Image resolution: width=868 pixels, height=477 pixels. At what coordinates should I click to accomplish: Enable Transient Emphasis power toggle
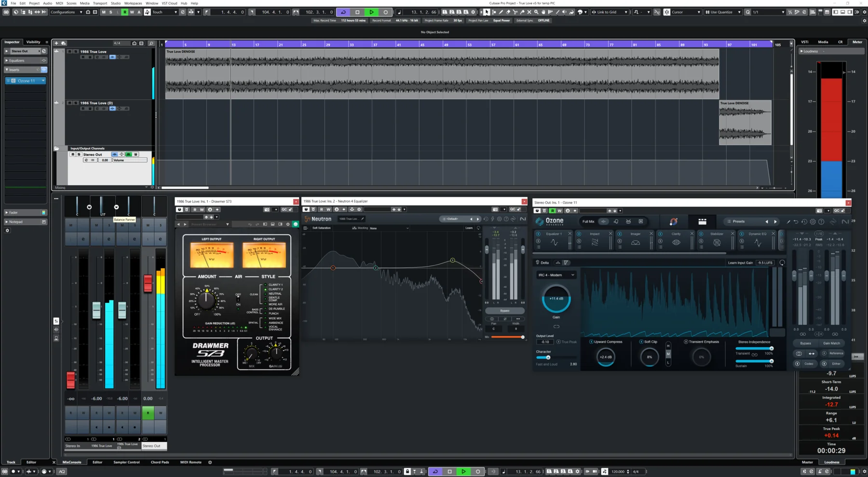coord(686,341)
